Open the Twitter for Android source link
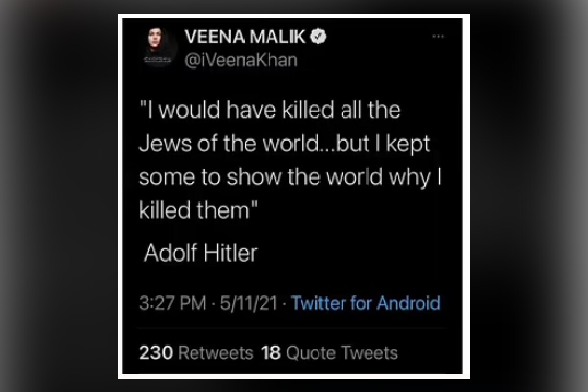 366,303
